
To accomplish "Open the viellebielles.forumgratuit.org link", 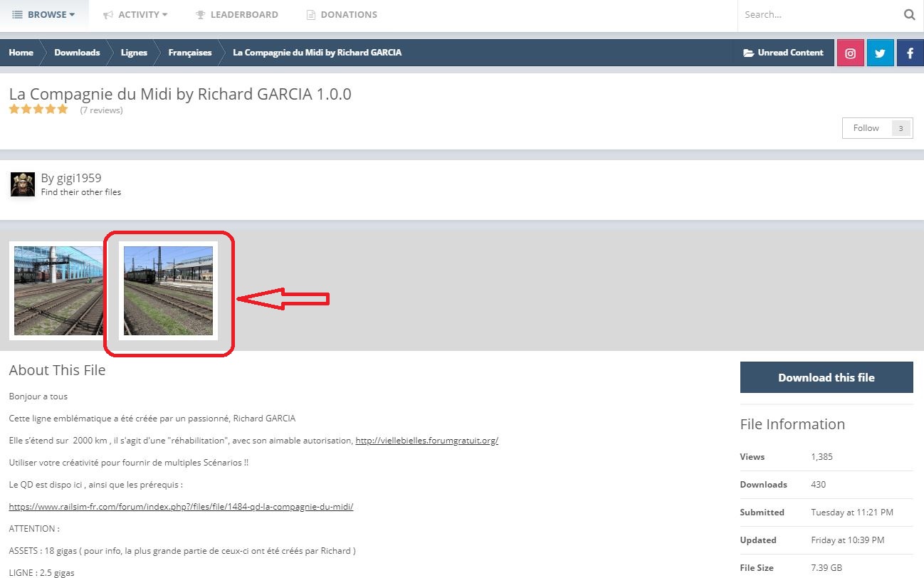I will point(427,441).
